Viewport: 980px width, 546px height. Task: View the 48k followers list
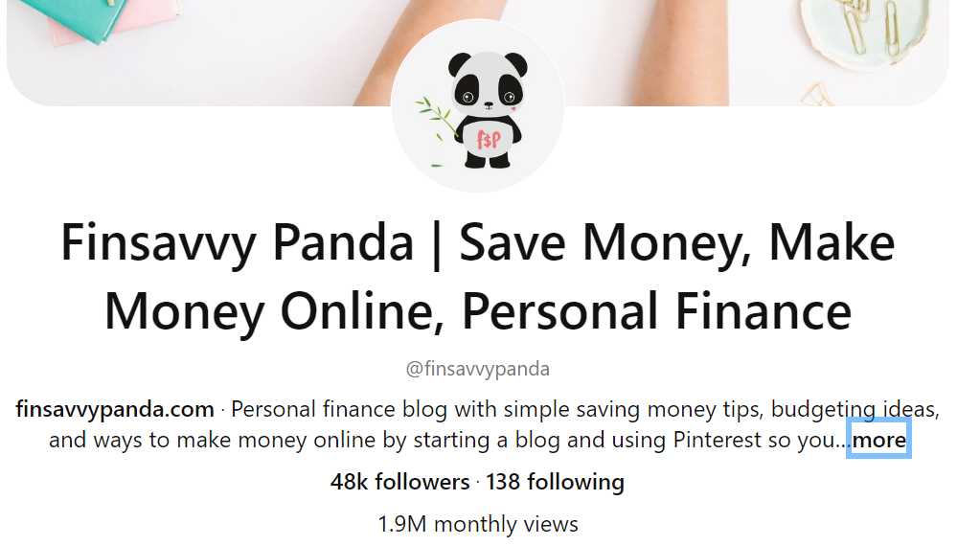pos(400,482)
